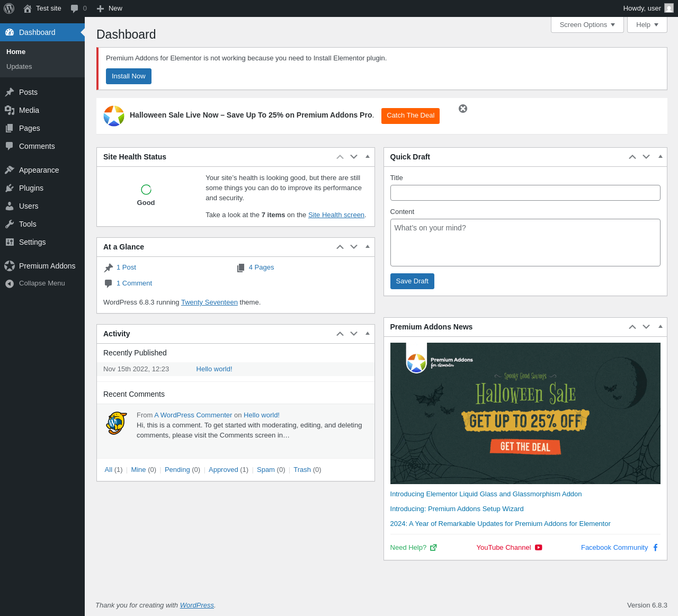Open Appearance menu
Image resolution: width=678 pixels, height=616 pixels.
(x=42, y=170)
